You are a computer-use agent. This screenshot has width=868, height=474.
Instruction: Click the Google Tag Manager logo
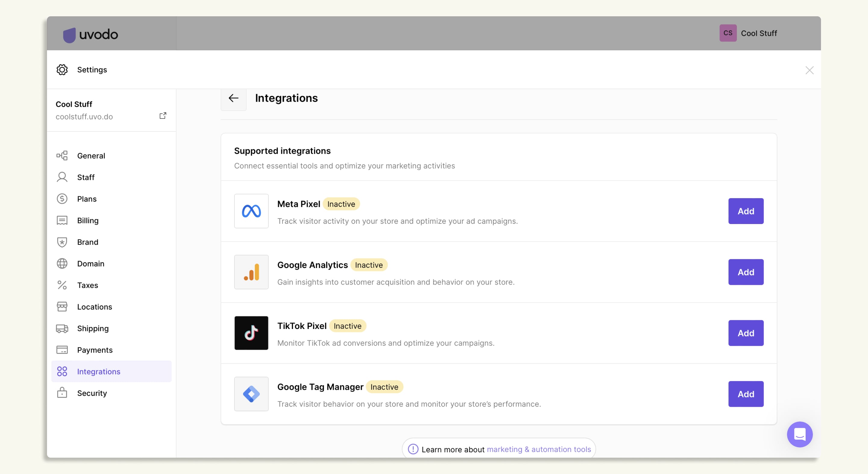251,394
